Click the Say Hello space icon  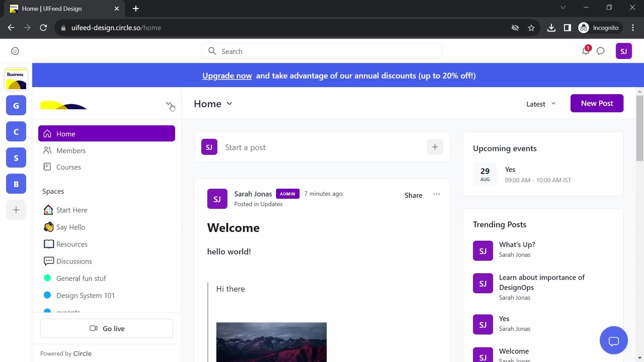coord(49,227)
